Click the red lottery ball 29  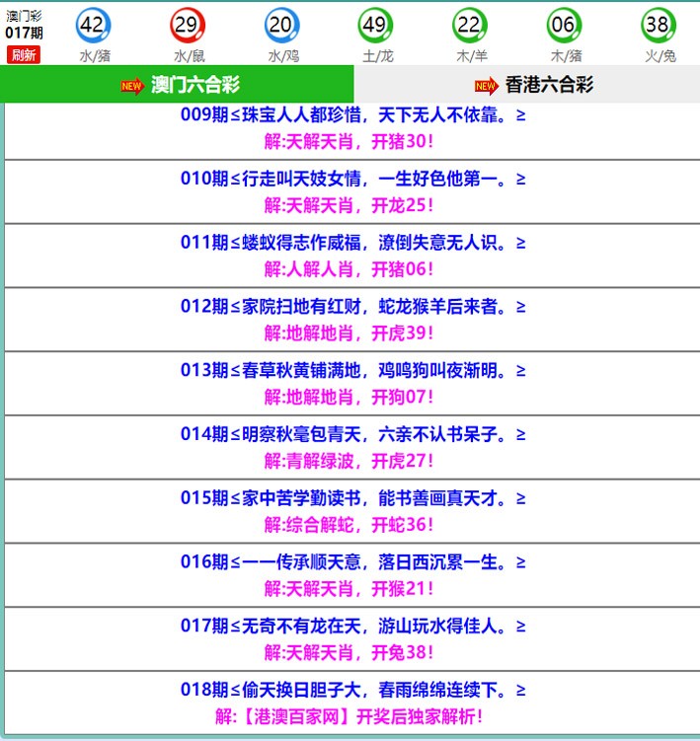(188, 24)
